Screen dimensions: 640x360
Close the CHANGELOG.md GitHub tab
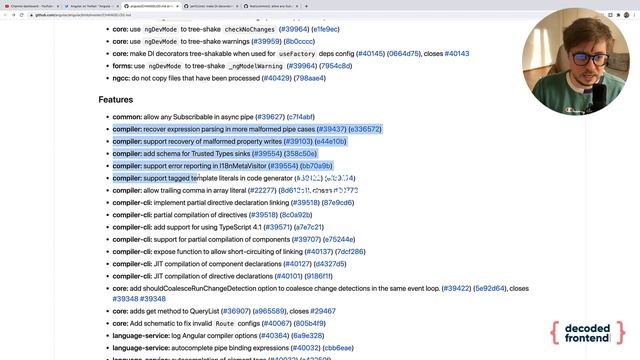click(177, 6)
